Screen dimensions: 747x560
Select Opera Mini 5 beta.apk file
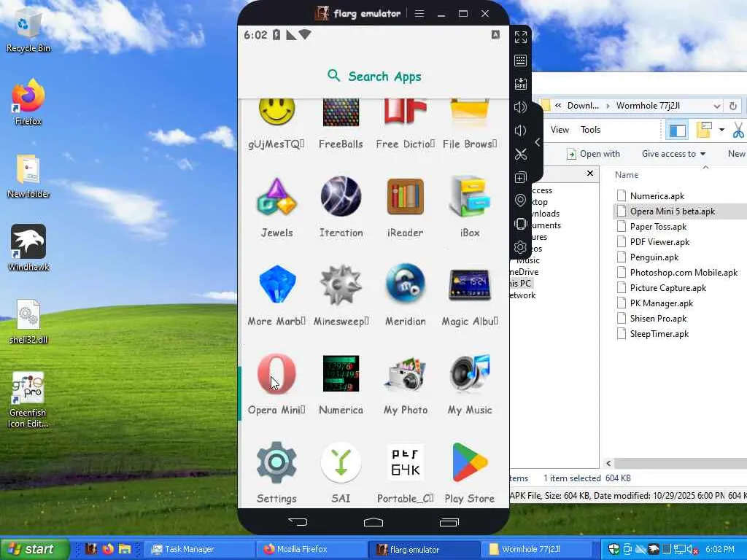pyautogui.click(x=672, y=211)
